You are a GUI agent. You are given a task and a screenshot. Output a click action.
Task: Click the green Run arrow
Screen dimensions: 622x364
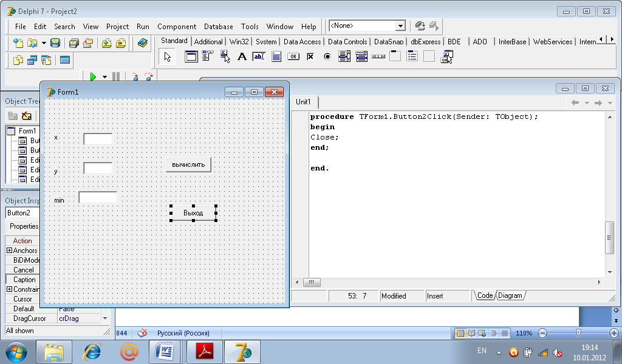tap(93, 76)
